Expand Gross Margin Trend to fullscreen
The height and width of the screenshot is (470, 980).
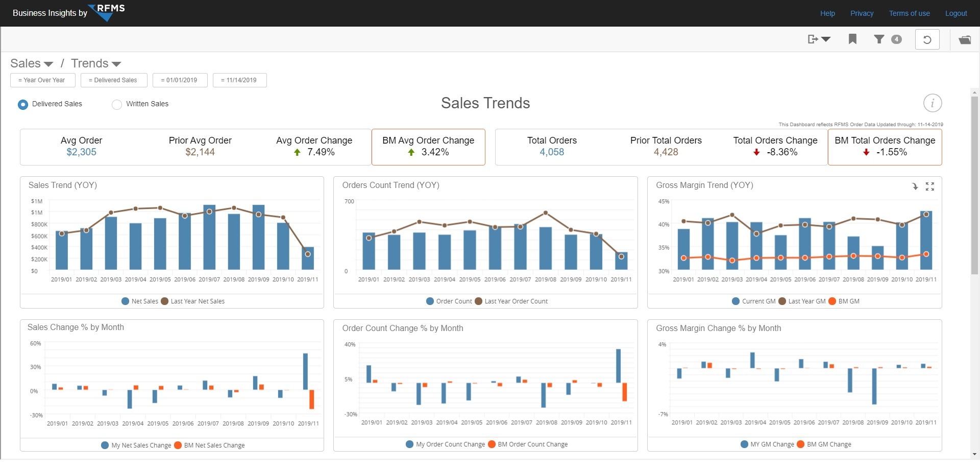930,186
